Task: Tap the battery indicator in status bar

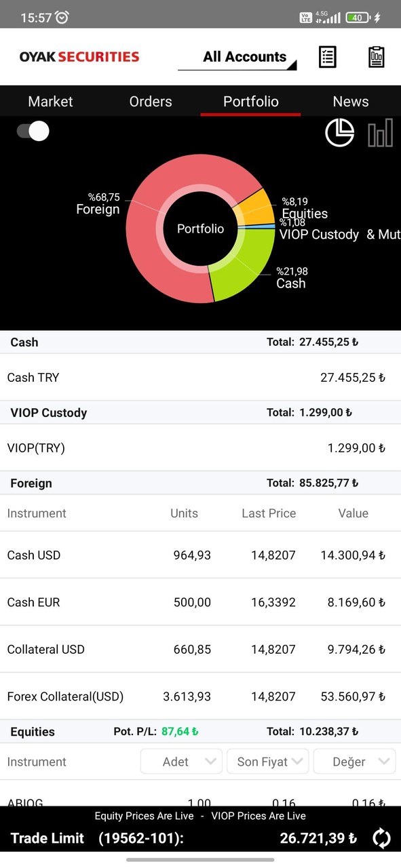Action: point(357,18)
